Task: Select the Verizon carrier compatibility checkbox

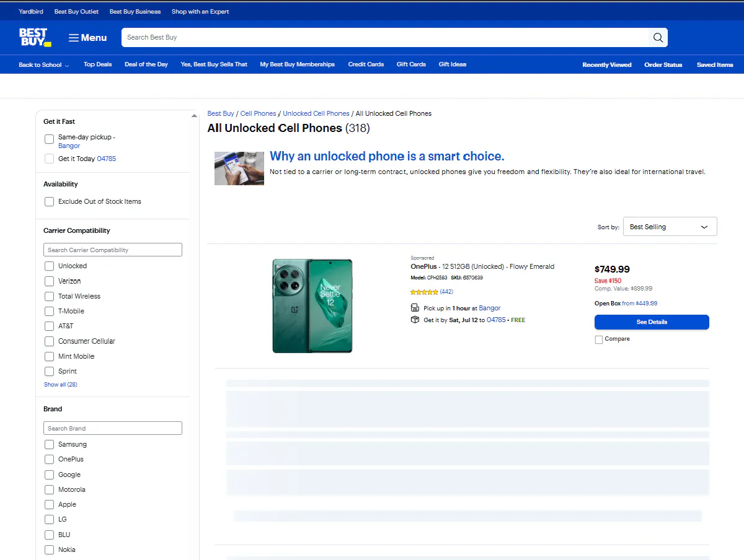Action: point(49,281)
